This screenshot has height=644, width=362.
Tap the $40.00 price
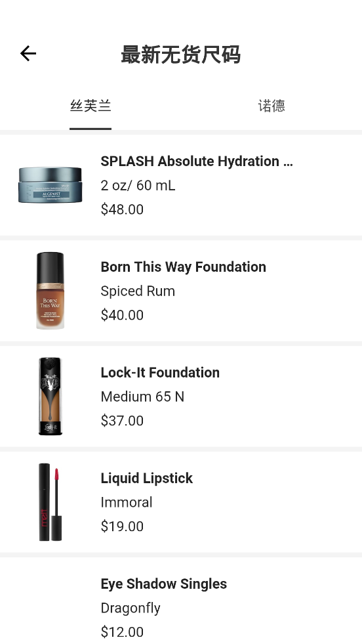122,315
